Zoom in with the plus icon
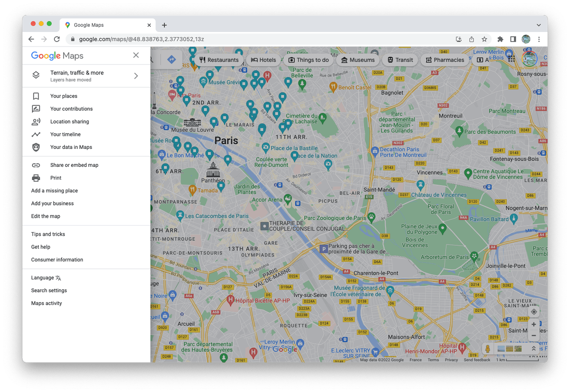The width and height of the screenshot is (570, 392). (534, 324)
